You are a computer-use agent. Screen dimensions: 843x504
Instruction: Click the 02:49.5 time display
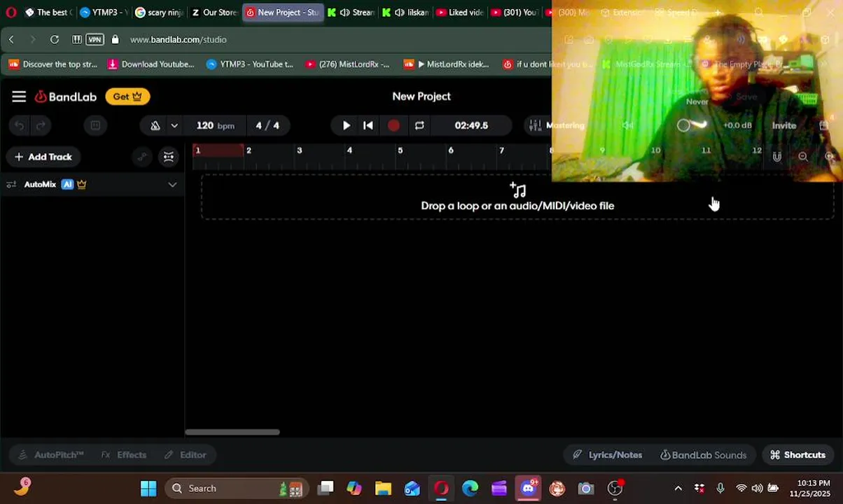471,125
